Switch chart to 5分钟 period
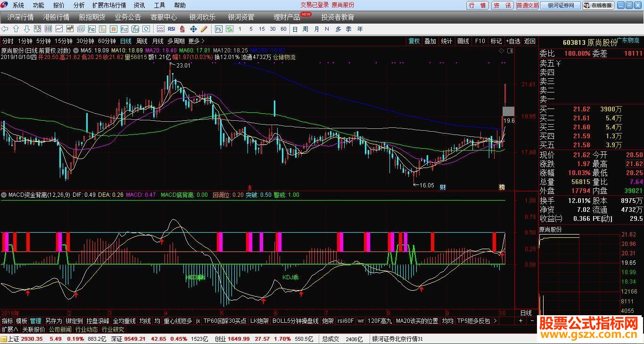Viewport: 644px width, 344px height. tap(43, 41)
